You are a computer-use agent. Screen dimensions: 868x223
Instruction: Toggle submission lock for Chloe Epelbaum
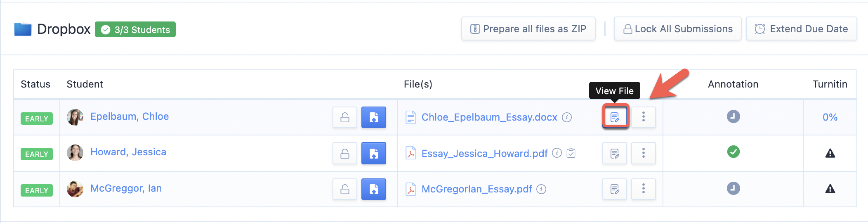click(x=345, y=117)
